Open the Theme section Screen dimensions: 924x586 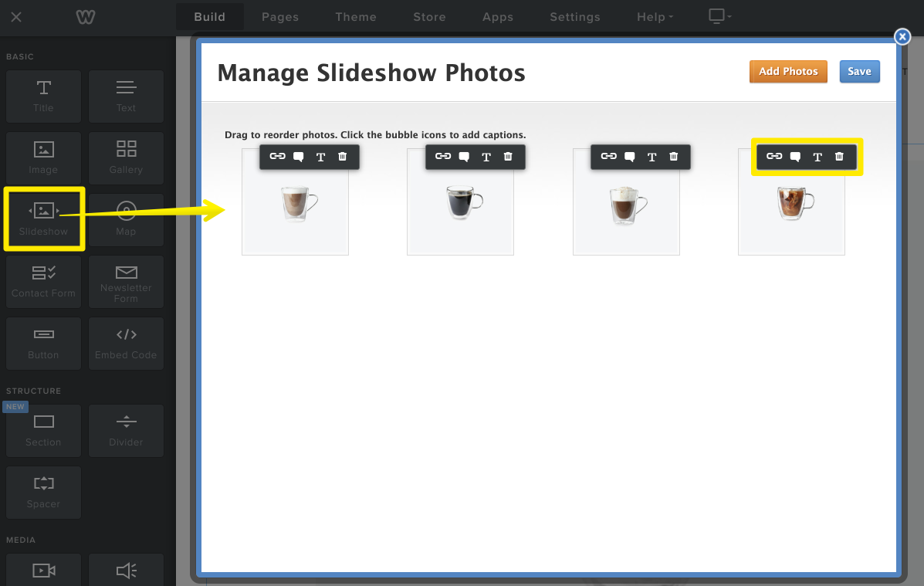tap(355, 16)
